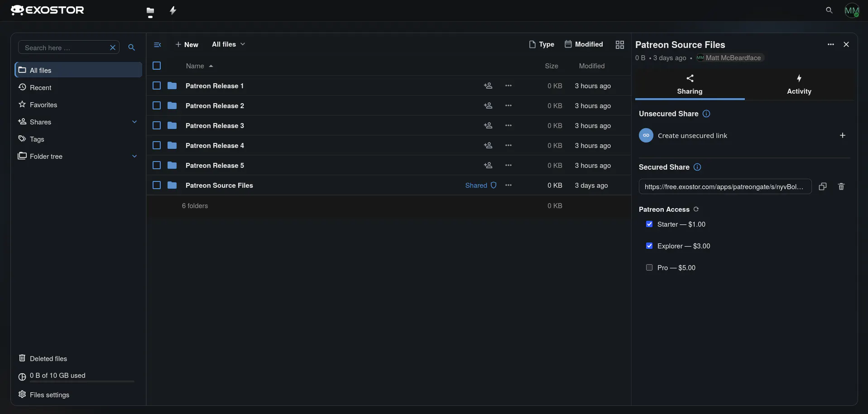Screen dimensions: 868x414
Task: Uncheck Explorer — $3.00 tier
Action: [649, 246]
